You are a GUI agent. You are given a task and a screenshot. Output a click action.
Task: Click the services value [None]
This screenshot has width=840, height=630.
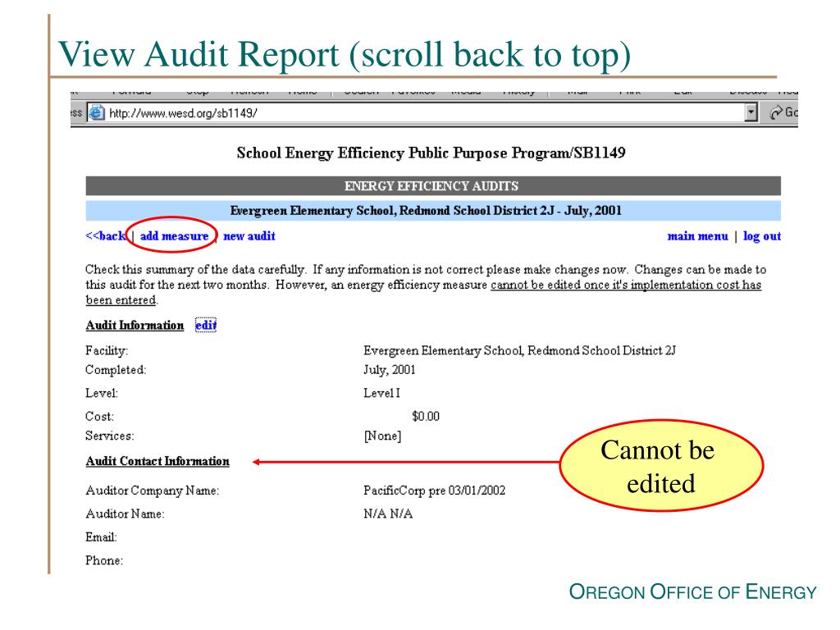[x=382, y=436]
